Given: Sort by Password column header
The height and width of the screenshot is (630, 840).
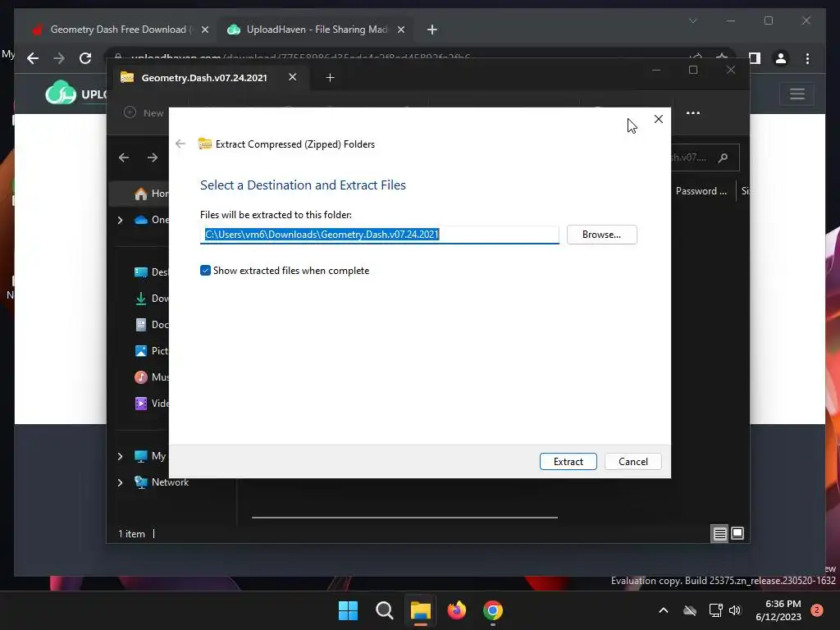Looking at the screenshot, I should tap(701, 190).
